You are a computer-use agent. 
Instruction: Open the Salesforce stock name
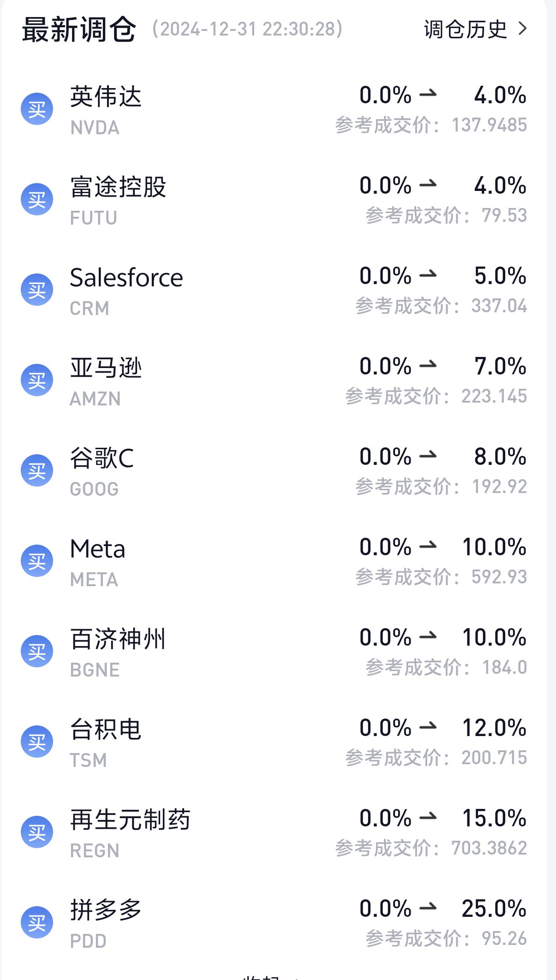[126, 278]
